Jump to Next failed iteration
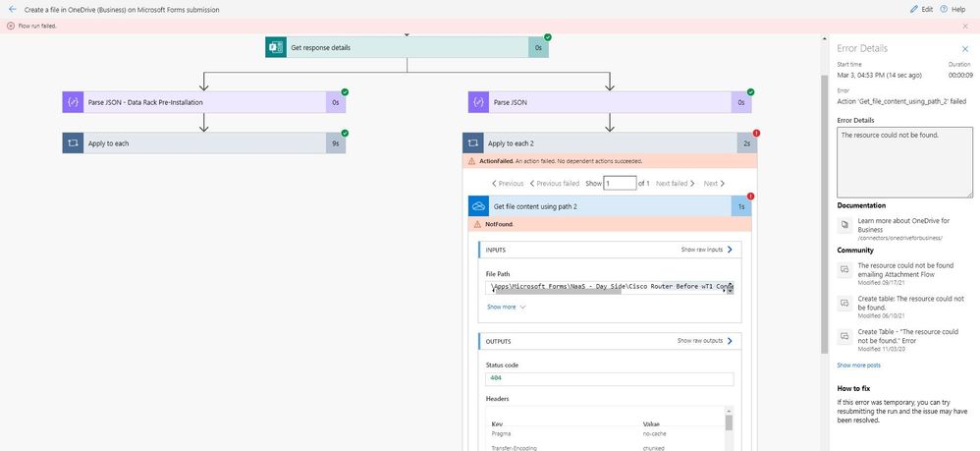Screen dimensions: 980x451 pyautogui.click(x=676, y=184)
